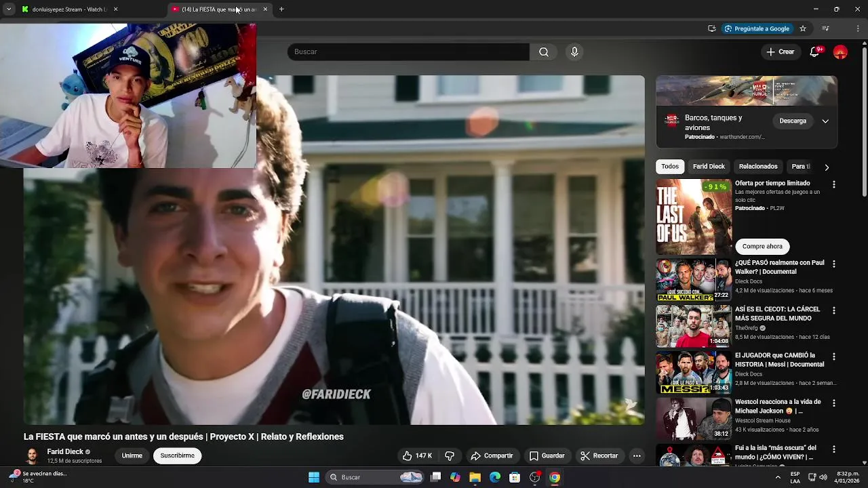This screenshot has width=868, height=488.
Task: Click Recortar to clip the video
Action: coord(599,456)
